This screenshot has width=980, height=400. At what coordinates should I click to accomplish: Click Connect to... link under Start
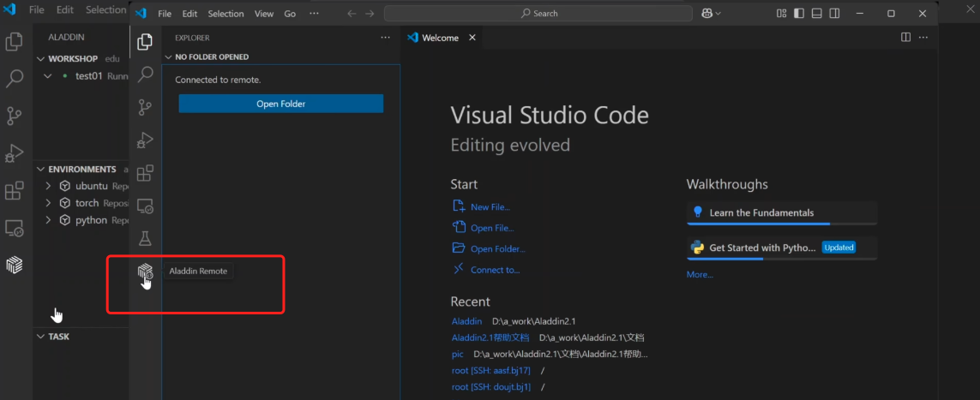coord(495,270)
